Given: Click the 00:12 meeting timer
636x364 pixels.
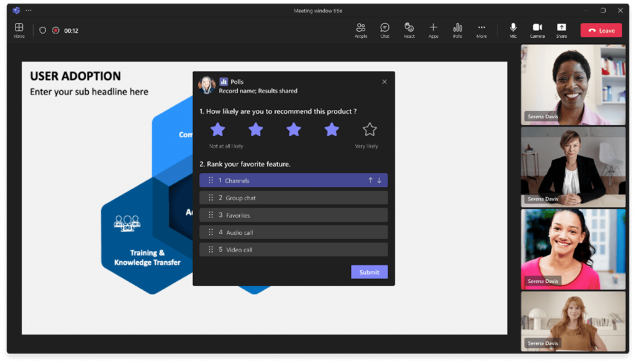Looking at the screenshot, I should [71, 30].
